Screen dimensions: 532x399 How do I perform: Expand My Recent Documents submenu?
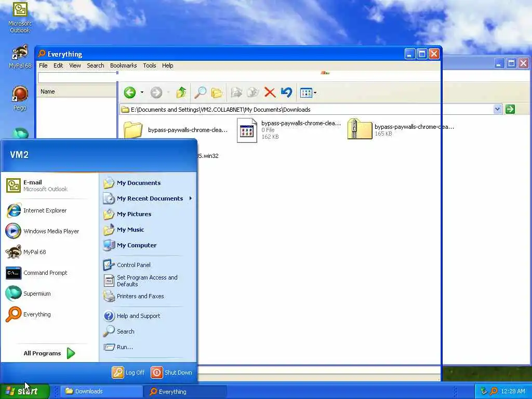[x=148, y=198]
